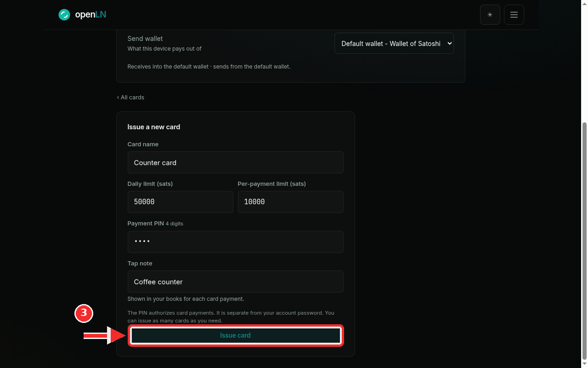Click the 'Tap note' label

pos(140,264)
